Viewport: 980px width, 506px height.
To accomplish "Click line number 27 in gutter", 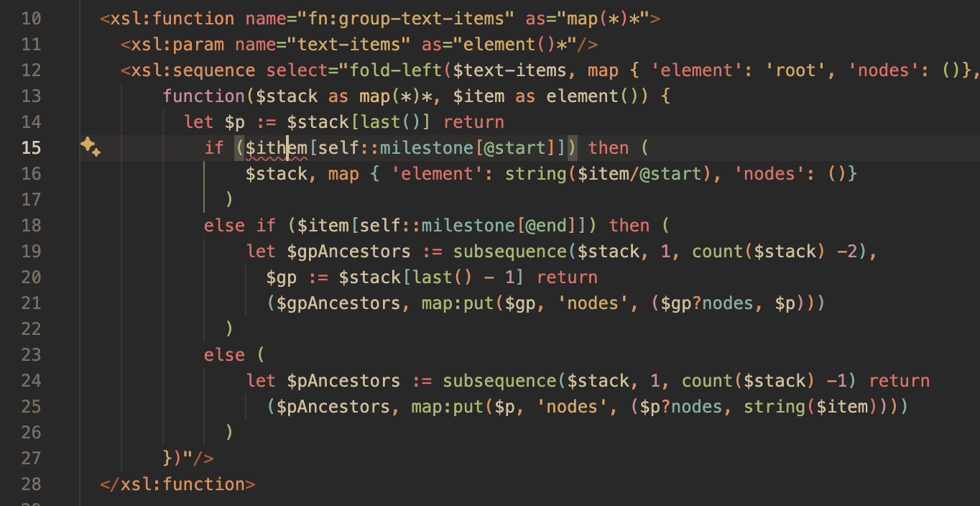I will click(x=31, y=458).
